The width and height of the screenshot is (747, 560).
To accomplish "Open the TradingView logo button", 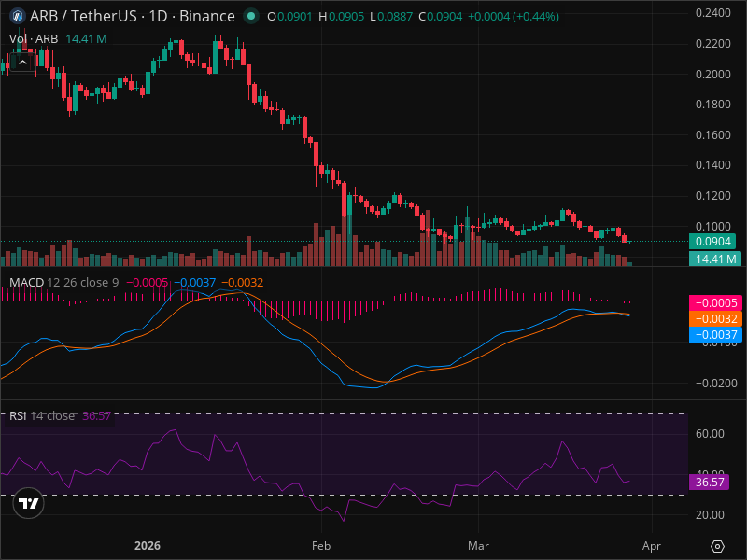I will (x=29, y=503).
